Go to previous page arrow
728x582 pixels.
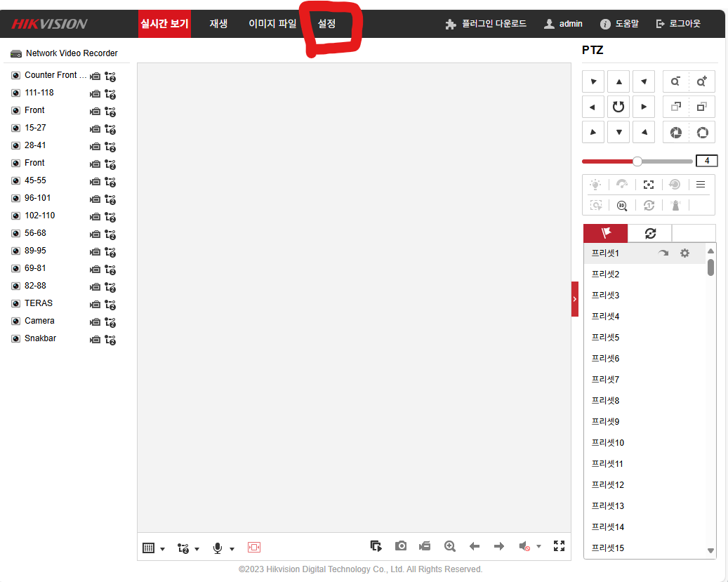[474, 546]
